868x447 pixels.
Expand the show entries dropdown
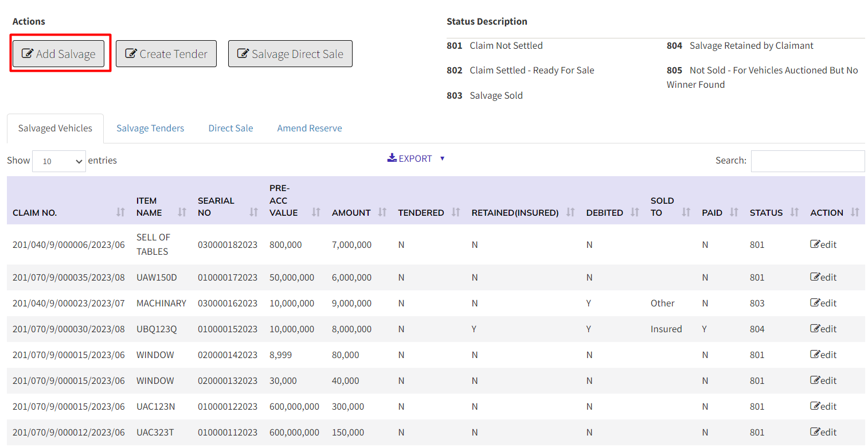click(59, 161)
